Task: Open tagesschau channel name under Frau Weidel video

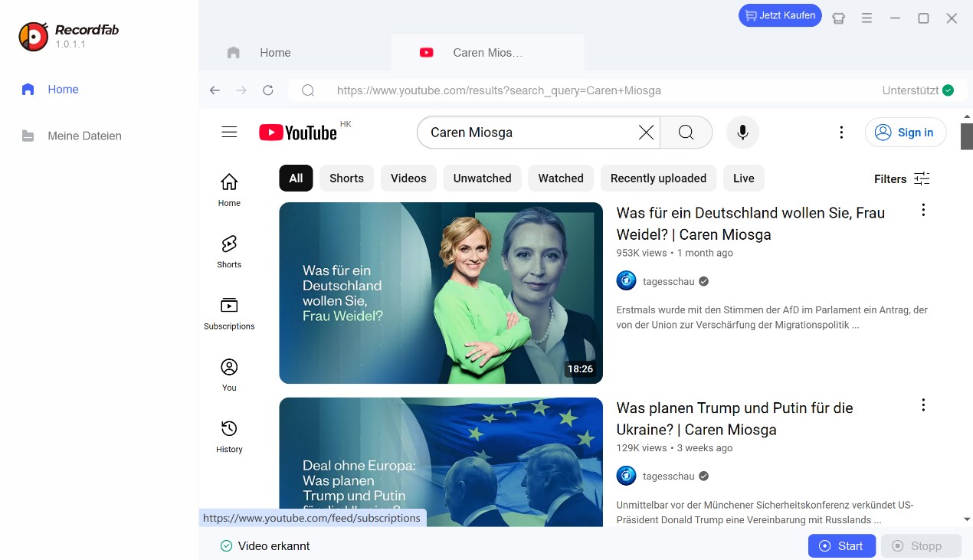Action: tap(668, 281)
